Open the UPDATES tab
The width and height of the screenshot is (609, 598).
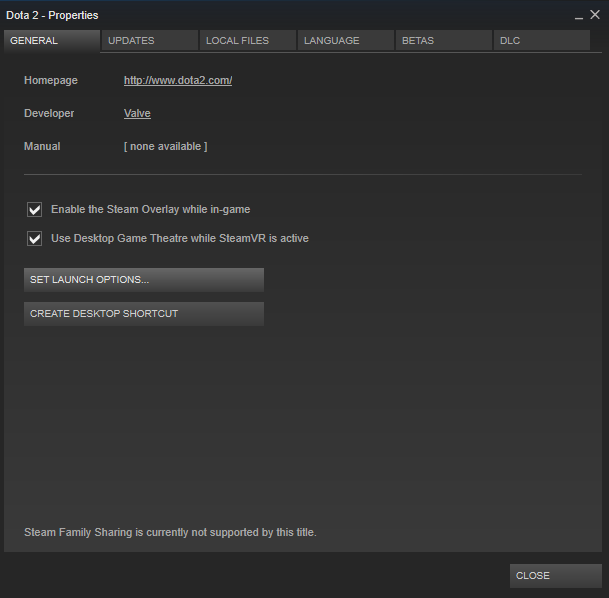pyautogui.click(x=150, y=40)
